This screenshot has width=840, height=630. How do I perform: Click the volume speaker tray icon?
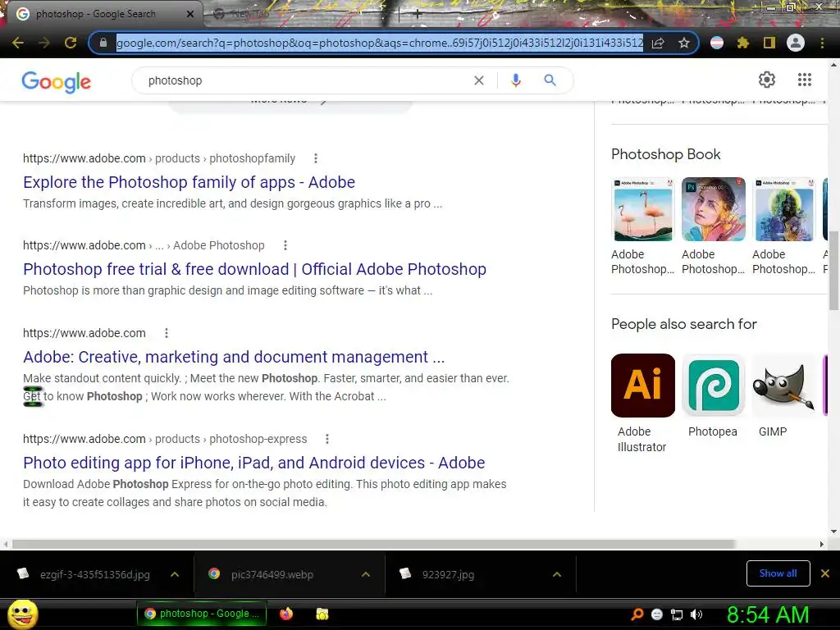[696, 614]
